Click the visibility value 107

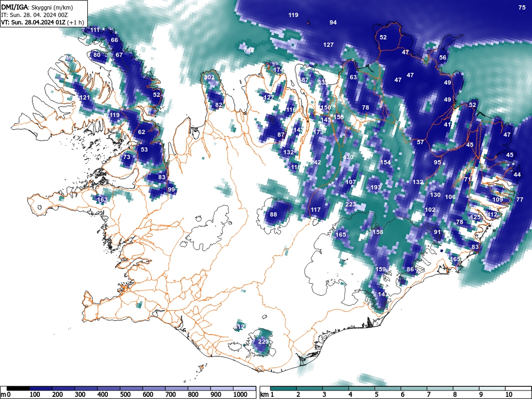351,182
